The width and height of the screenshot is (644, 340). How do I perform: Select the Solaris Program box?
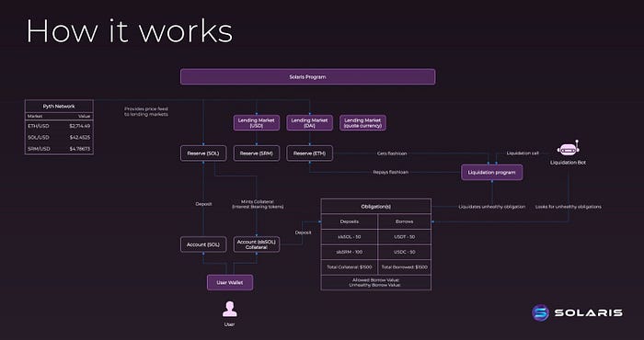point(307,76)
